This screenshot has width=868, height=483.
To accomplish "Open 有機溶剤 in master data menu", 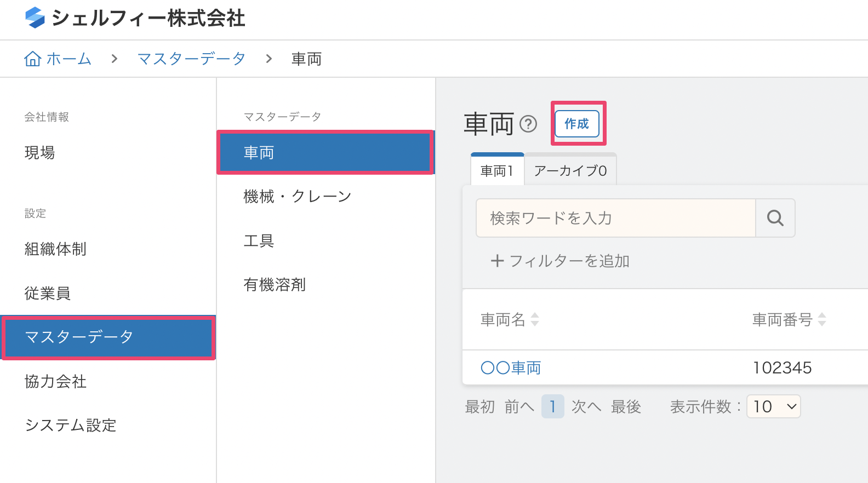I will coord(275,285).
